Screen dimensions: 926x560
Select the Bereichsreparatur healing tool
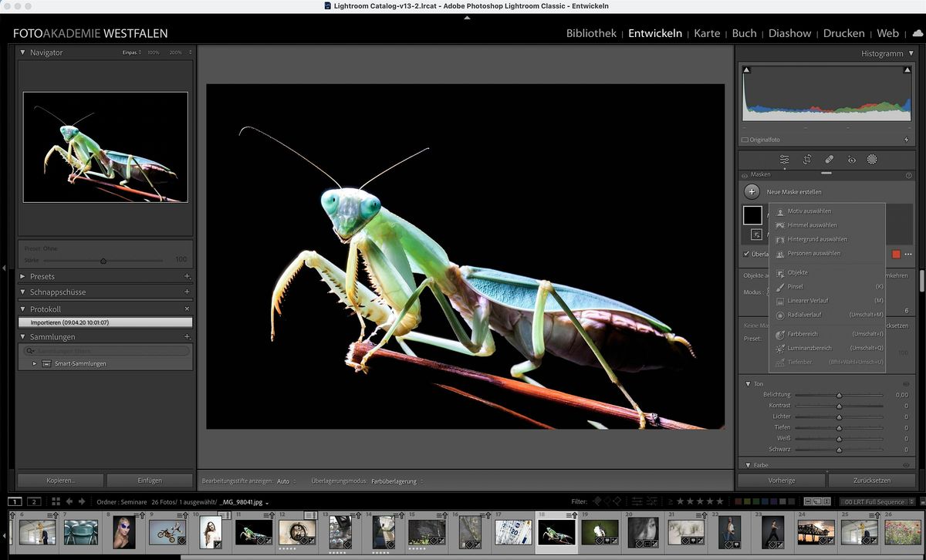[828, 160]
